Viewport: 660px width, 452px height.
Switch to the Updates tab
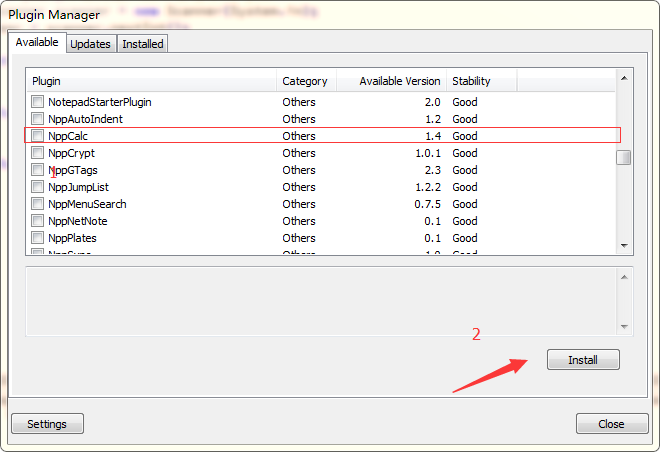tap(90, 44)
